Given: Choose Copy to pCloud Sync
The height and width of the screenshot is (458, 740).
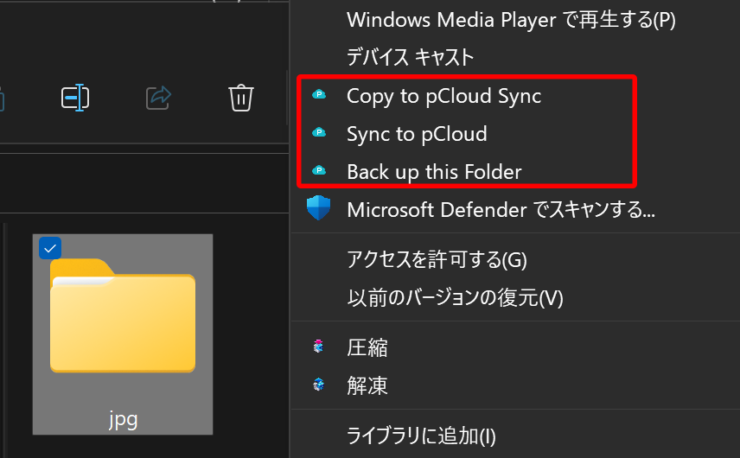Looking at the screenshot, I should (444, 96).
